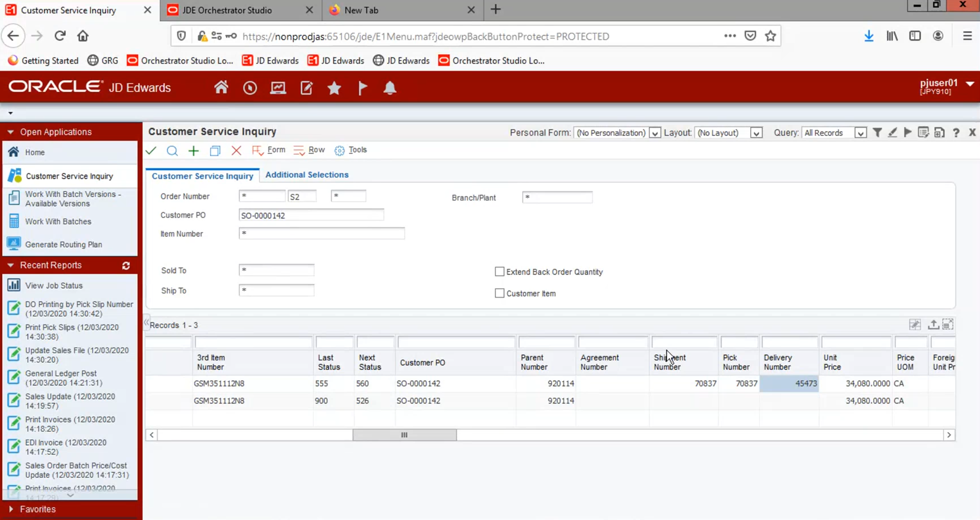This screenshot has width=980, height=520.
Task: Open the Personal Form dropdown
Action: 654,133
